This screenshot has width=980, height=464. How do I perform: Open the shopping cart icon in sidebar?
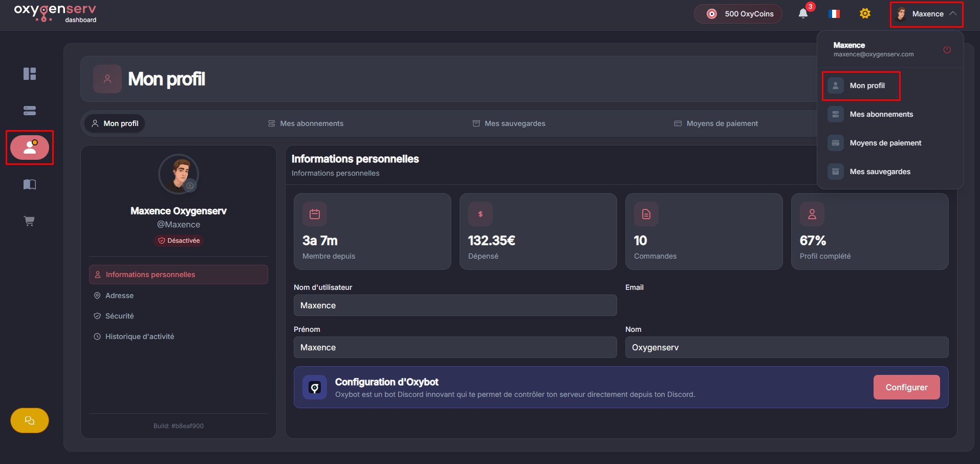coord(30,221)
